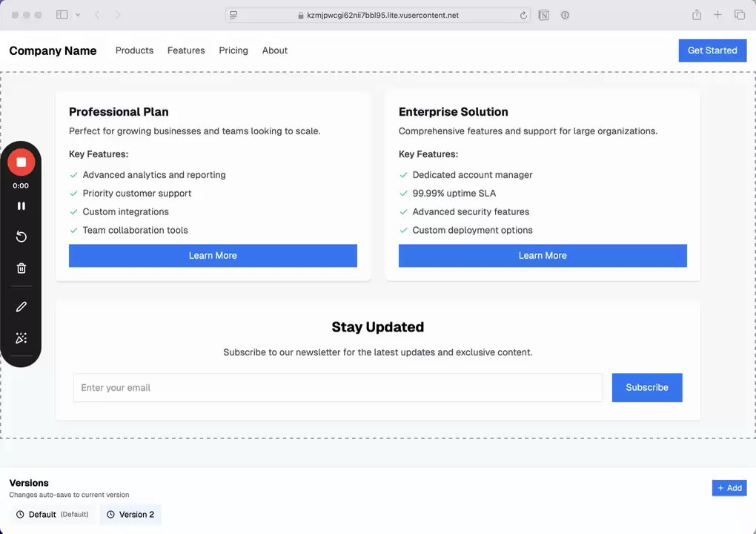Open the Notion extension in the toolbar

pyautogui.click(x=544, y=15)
